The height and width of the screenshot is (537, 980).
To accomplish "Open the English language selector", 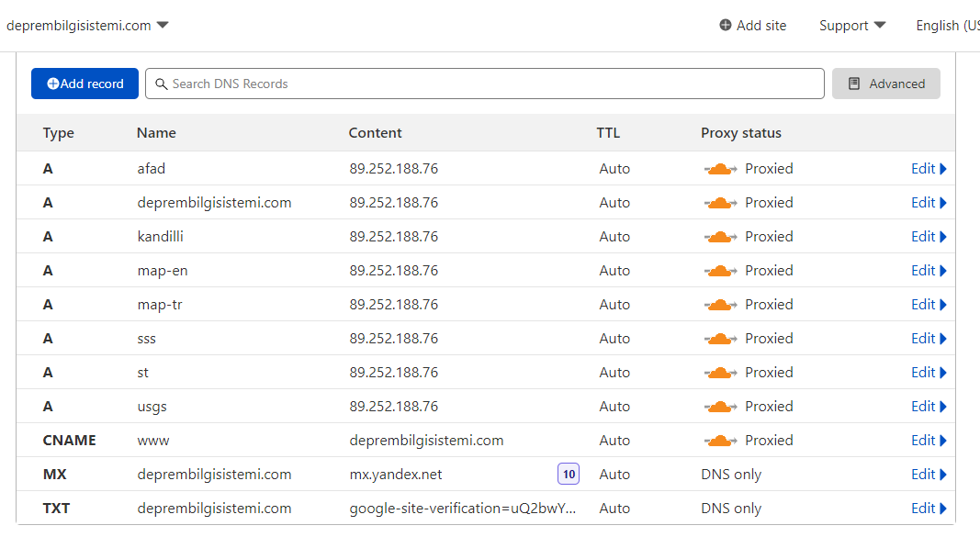I will click(x=948, y=26).
